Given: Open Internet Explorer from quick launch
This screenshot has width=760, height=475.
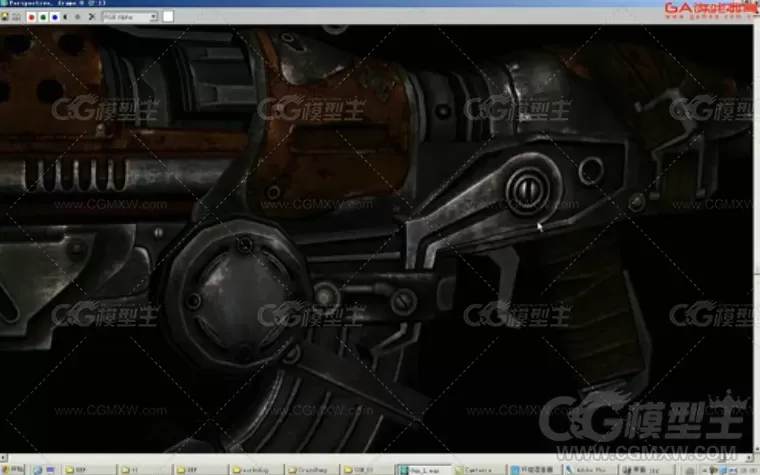Looking at the screenshot, I should (38, 470).
